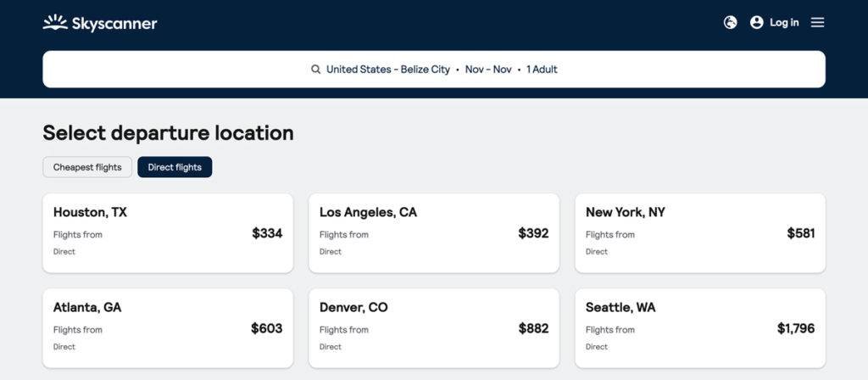Select Denver, CO departure option

[x=434, y=328]
